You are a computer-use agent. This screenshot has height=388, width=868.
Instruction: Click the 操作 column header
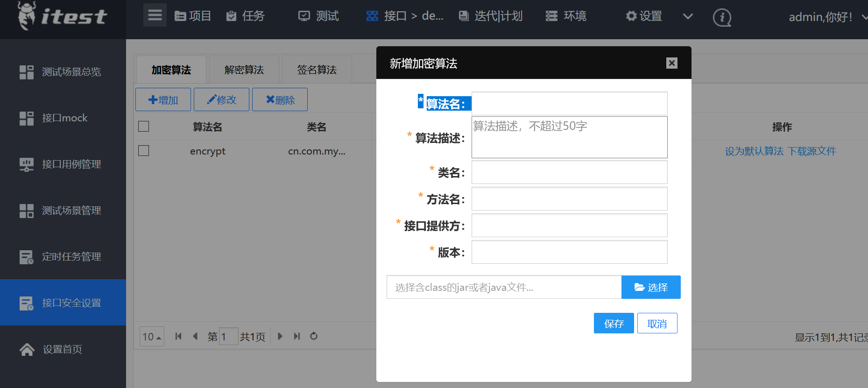[x=782, y=127]
